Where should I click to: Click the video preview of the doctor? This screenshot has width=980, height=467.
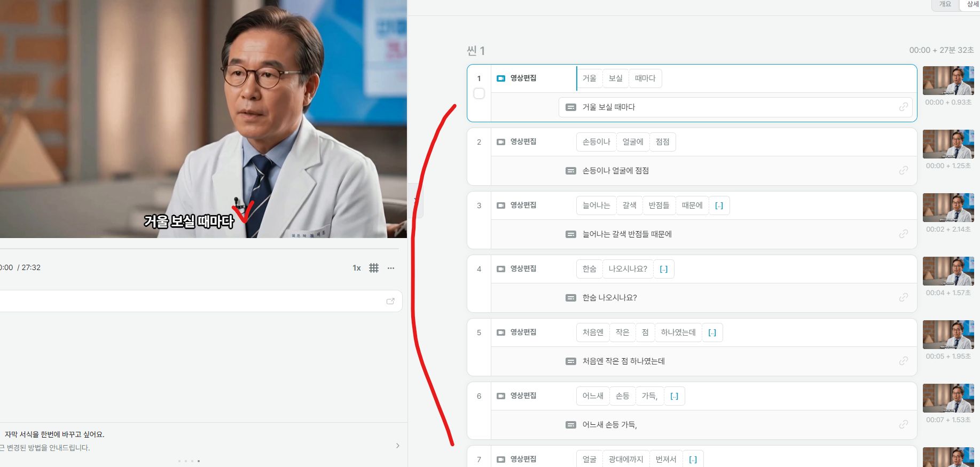point(203,119)
